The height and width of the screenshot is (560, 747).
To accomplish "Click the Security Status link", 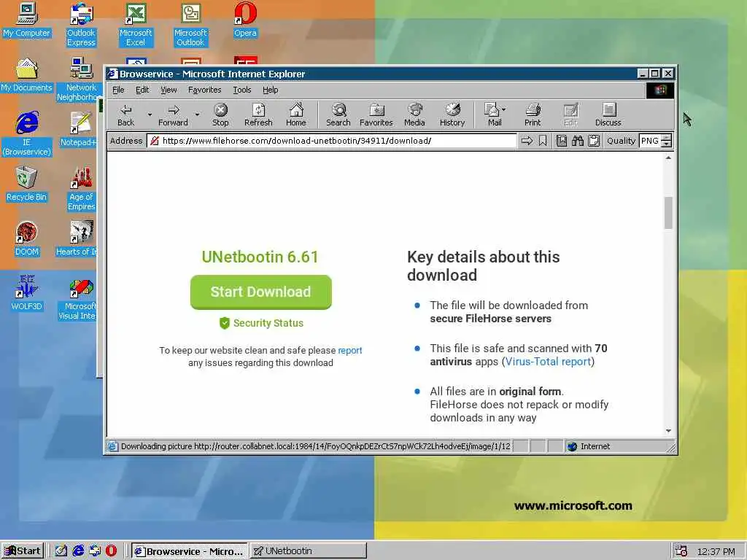I will pyautogui.click(x=262, y=323).
